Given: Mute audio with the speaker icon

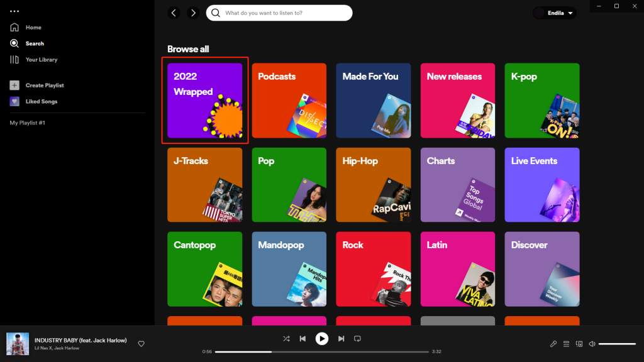Looking at the screenshot, I should pyautogui.click(x=592, y=344).
